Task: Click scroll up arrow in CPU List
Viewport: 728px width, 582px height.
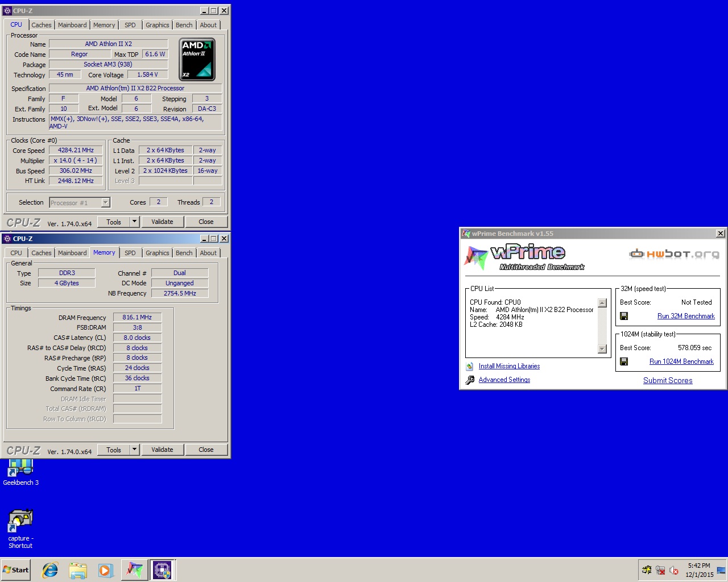Action: [x=602, y=303]
